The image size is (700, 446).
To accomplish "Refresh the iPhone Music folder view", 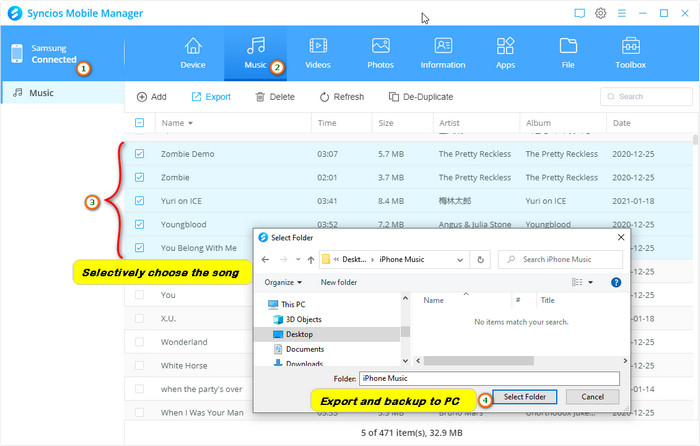I will pyautogui.click(x=480, y=259).
